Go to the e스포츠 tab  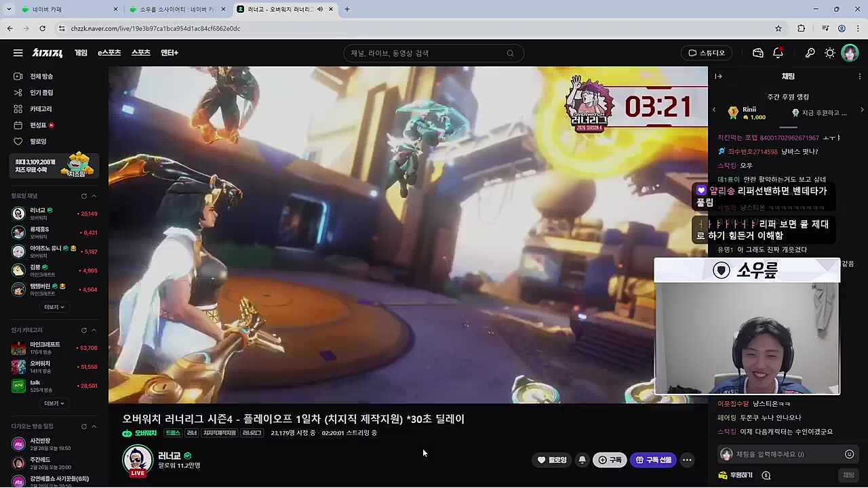tap(109, 53)
